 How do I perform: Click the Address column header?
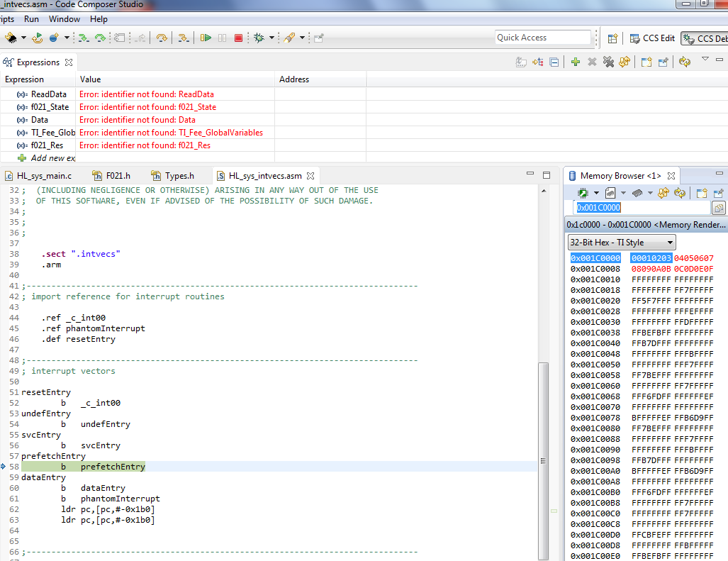tap(320, 79)
